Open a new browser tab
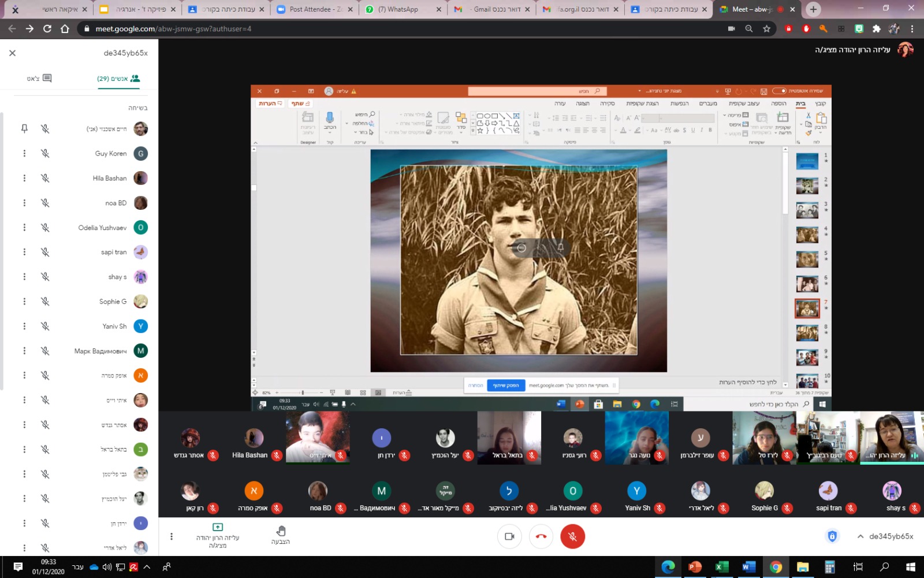The width and height of the screenshot is (924, 578). [813, 9]
